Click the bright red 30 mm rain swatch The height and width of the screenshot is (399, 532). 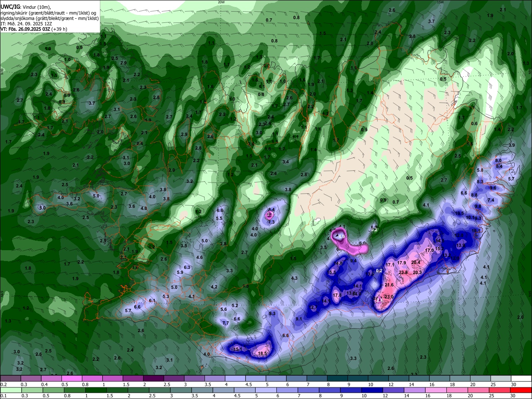[x=521, y=390]
